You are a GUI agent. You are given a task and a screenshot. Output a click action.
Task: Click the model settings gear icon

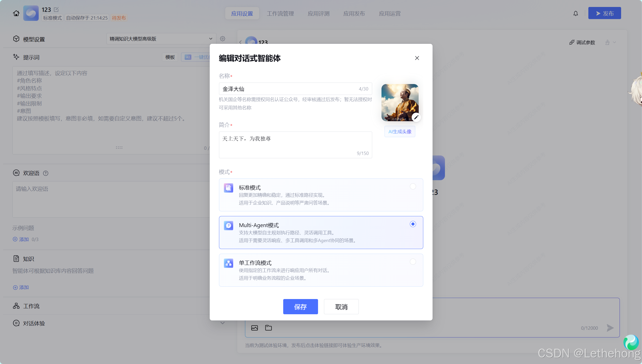(x=223, y=39)
